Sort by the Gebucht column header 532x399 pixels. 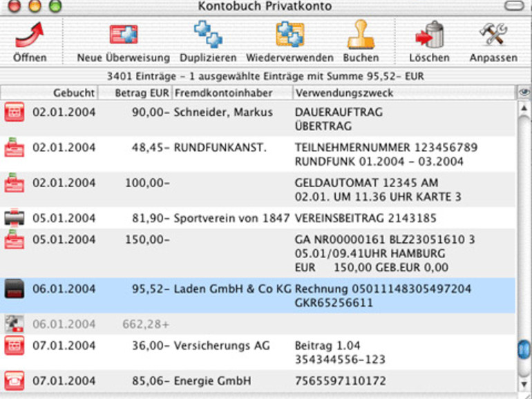pos(49,93)
